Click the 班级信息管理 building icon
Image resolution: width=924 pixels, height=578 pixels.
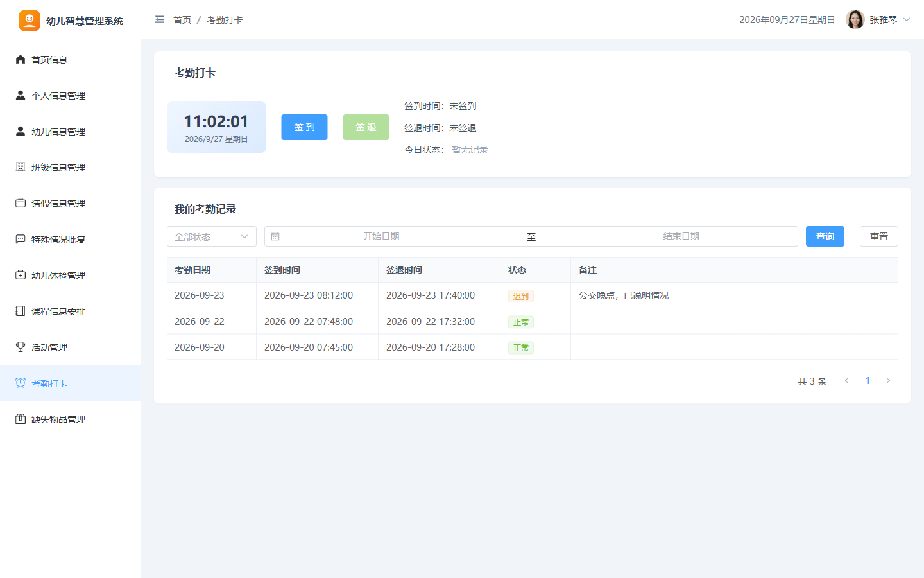click(21, 167)
